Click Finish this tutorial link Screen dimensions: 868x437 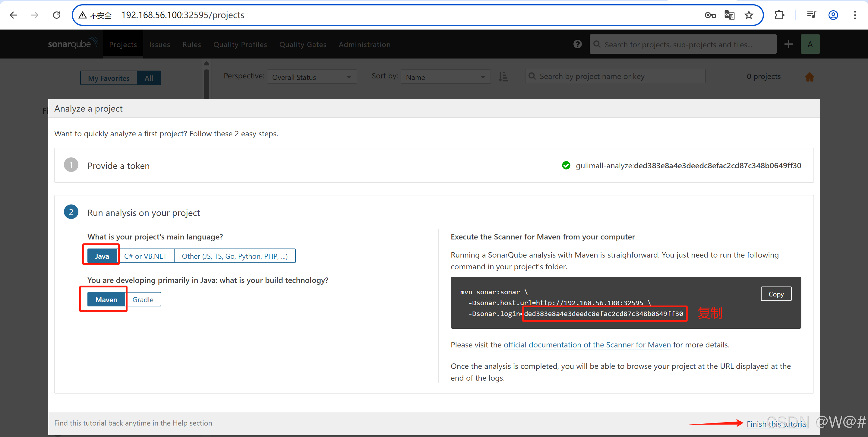[x=777, y=424]
